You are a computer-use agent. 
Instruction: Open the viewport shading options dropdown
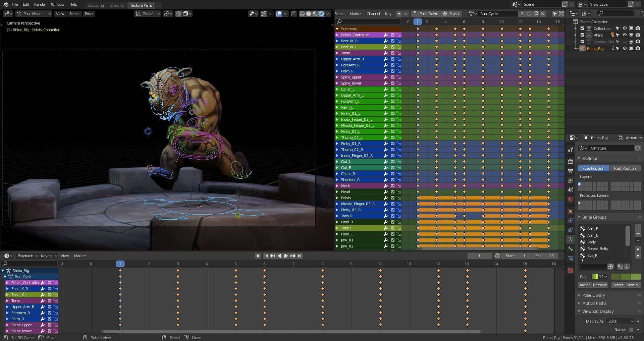pyautogui.click(x=328, y=14)
